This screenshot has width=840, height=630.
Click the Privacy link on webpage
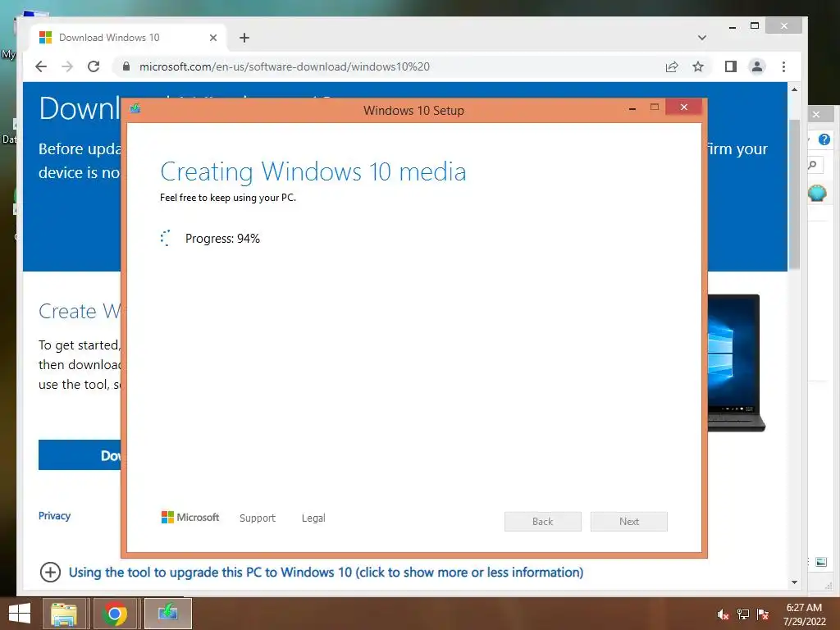click(54, 515)
